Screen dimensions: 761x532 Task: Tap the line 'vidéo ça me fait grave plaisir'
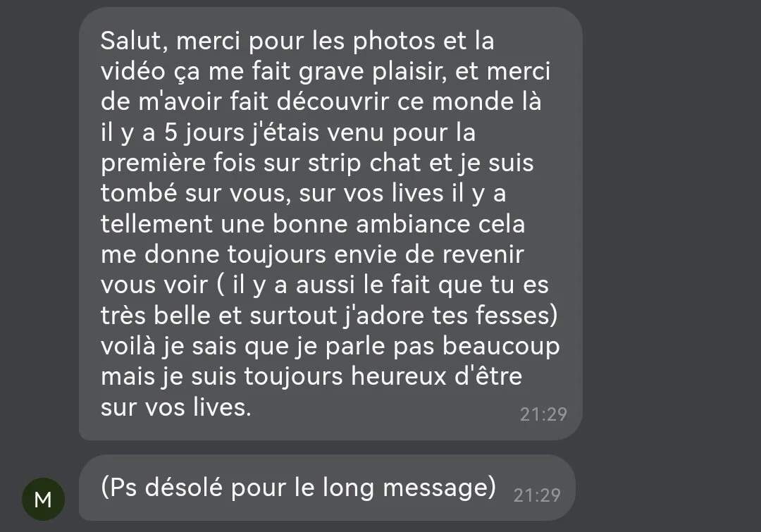pyautogui.click(x=325, y=71)
